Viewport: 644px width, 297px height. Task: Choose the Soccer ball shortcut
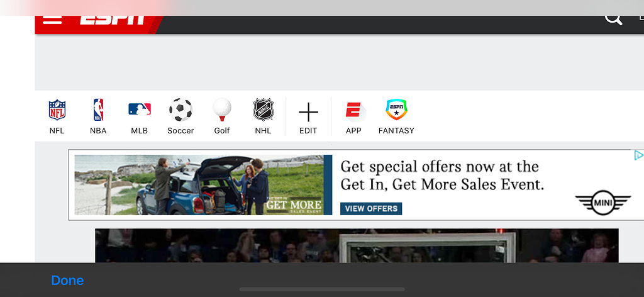click(x=180, y=116)
